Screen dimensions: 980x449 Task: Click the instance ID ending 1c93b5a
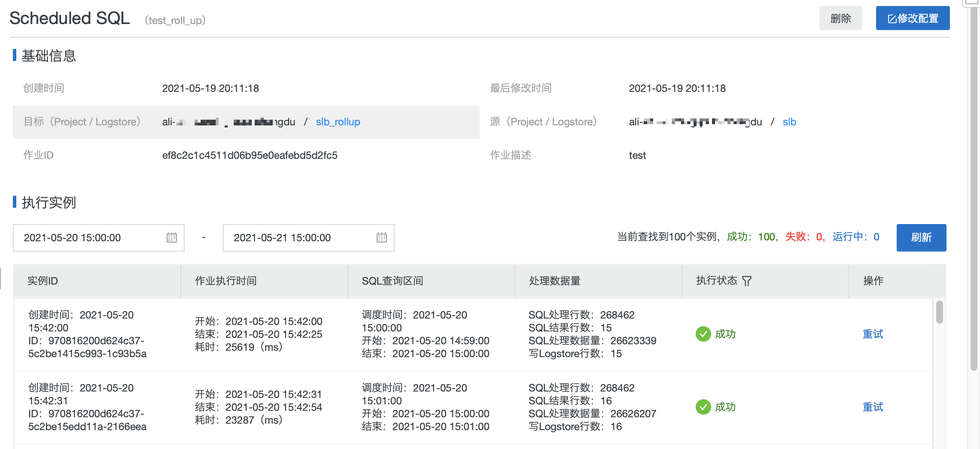(87, 347)
